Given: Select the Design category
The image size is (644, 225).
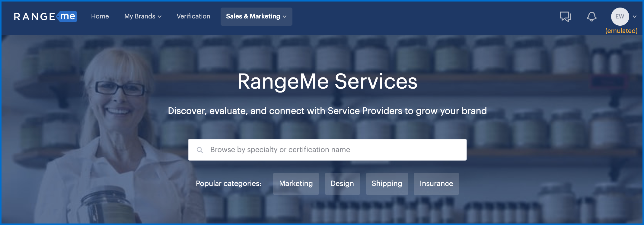Looking at the screenshot, I should coord(342,184).
